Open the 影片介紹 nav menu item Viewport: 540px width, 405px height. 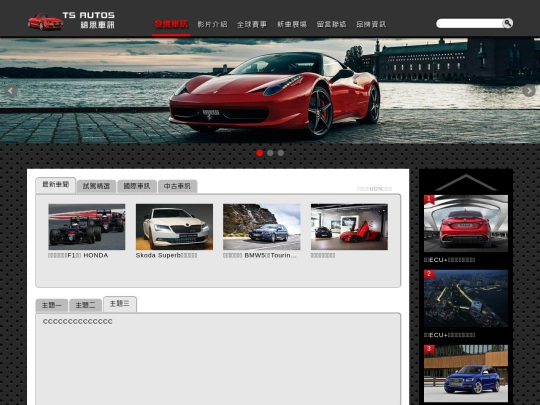(212, 24)
